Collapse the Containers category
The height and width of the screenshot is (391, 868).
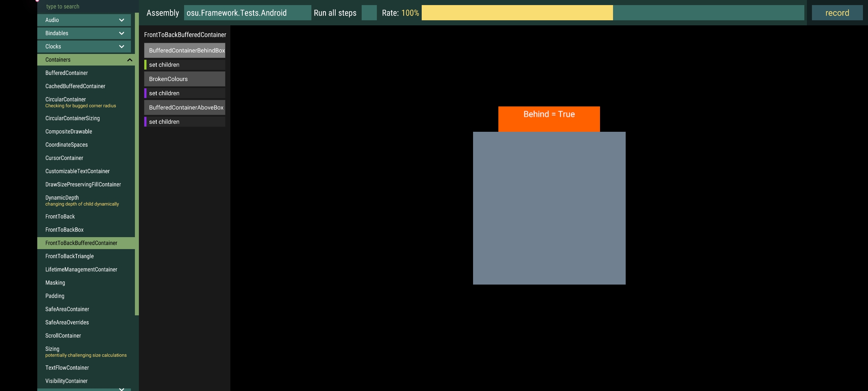tap(86, 59)
